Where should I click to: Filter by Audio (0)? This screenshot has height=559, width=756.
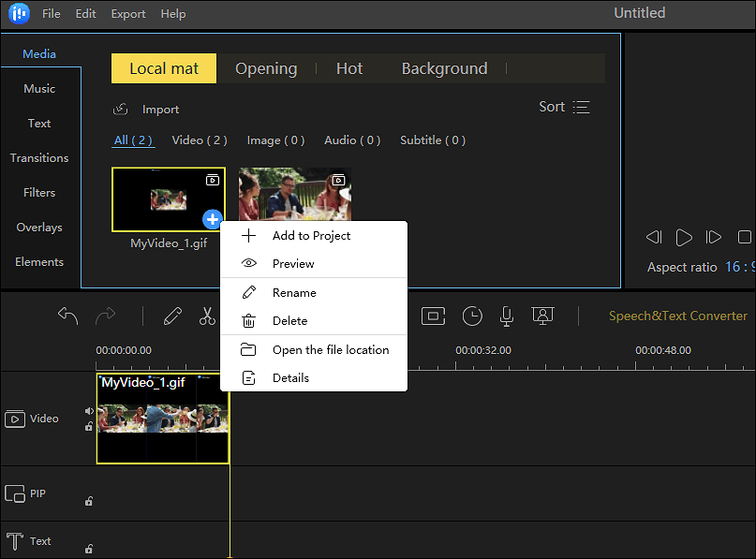tap(352, 140)
